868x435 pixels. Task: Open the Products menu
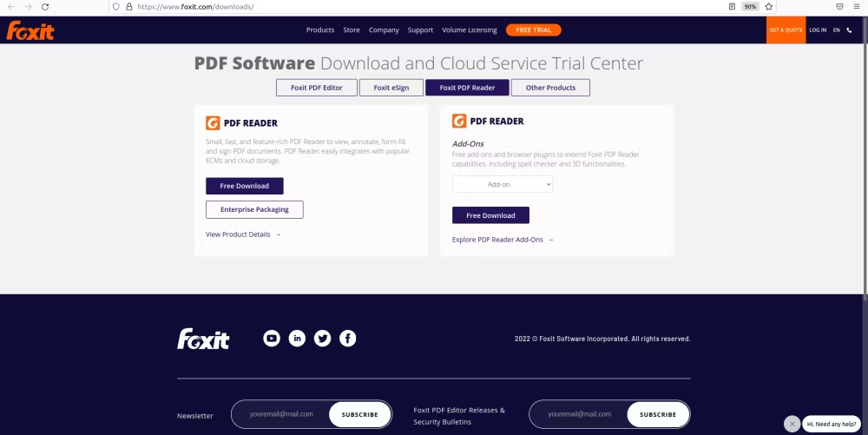click(320, 30)
